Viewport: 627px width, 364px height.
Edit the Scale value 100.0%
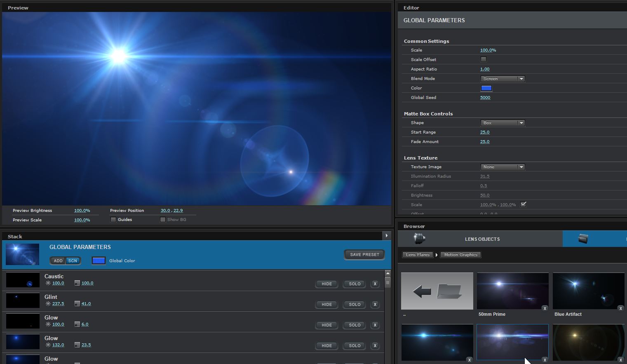(x=488, y=50)
